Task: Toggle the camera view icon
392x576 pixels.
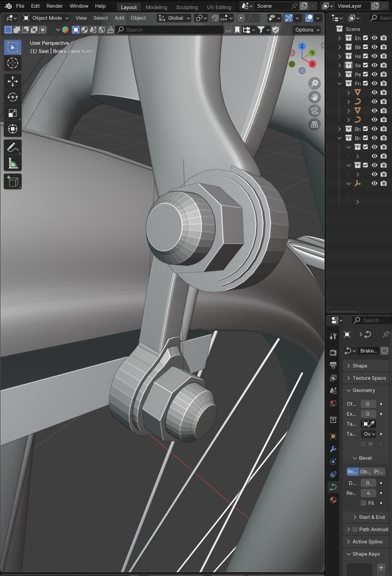Action: [315, 111]
